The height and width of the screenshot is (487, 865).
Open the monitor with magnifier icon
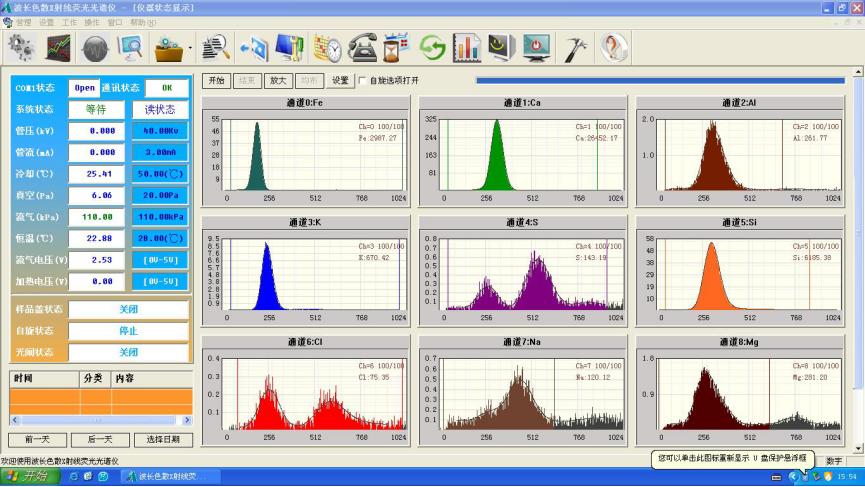[131, 47]
